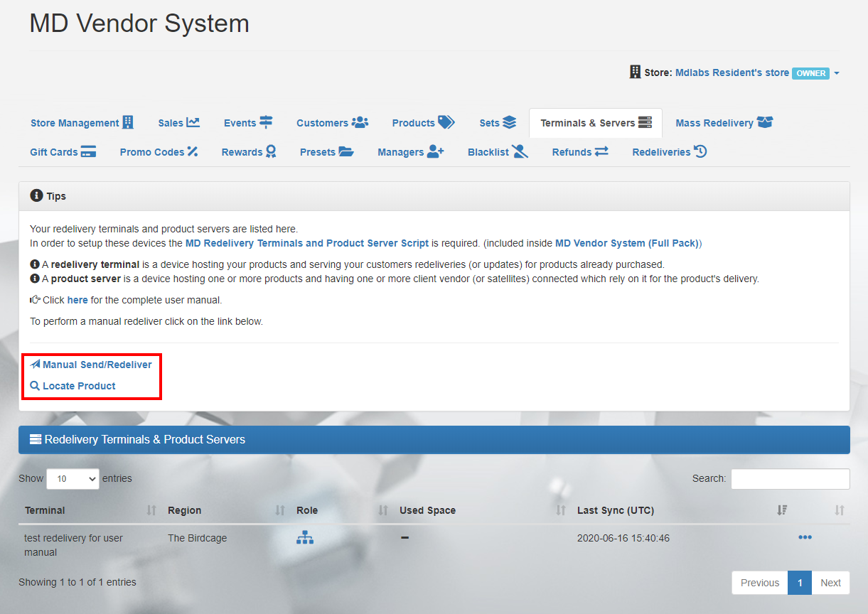Click the network role icon in row
The width and height of the screenshot is (868, 614).
(x=305, y=538)
